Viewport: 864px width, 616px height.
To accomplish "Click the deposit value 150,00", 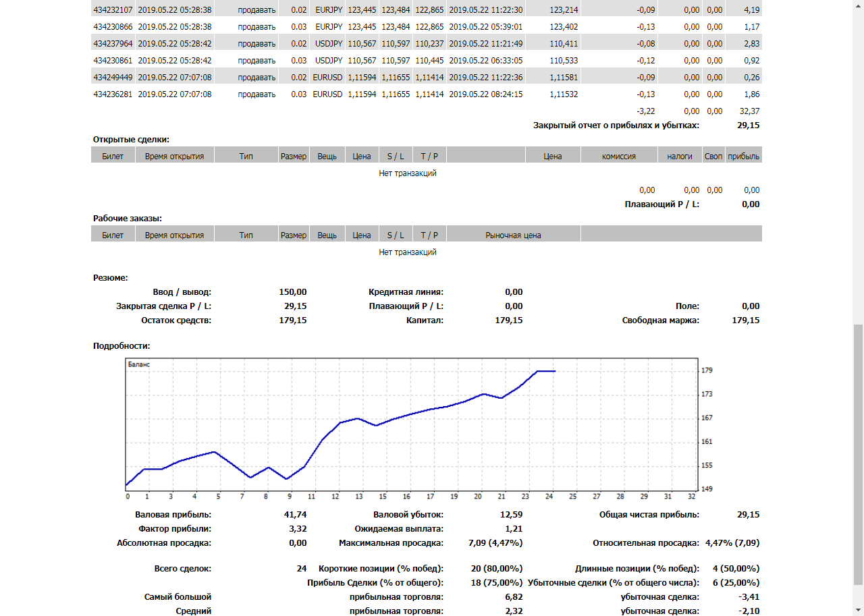I will coord(293,292).
